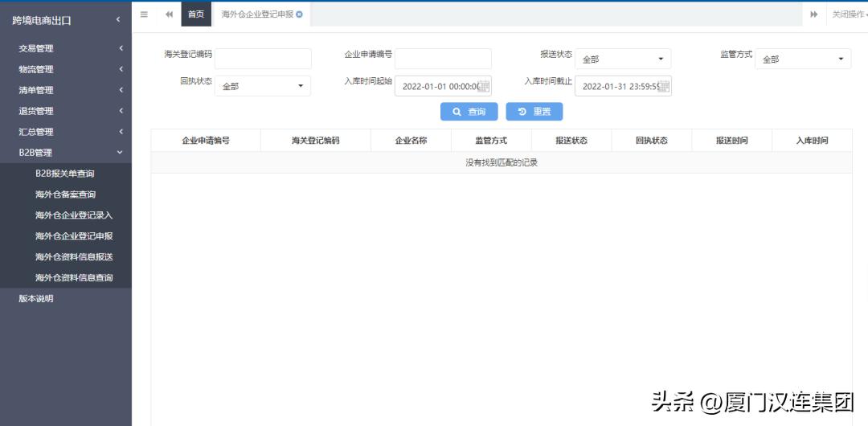Open calendar icon for 入库时间截止
The image size is (868, 426).
665,86
